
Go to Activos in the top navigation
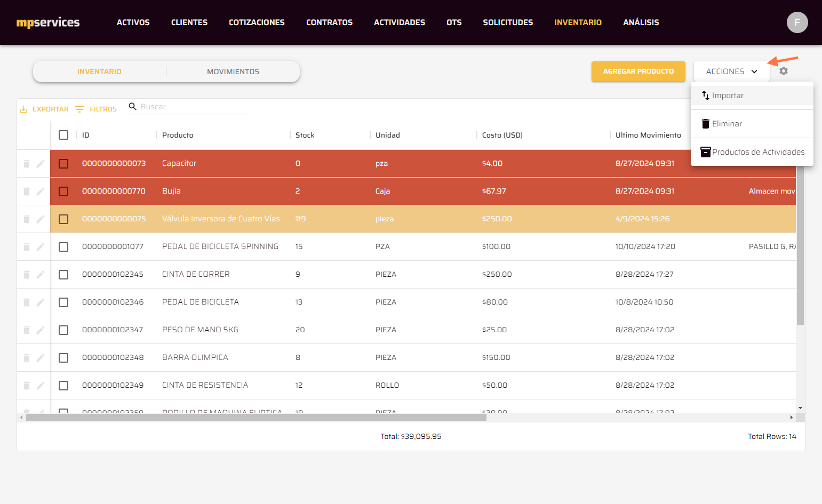133,22
